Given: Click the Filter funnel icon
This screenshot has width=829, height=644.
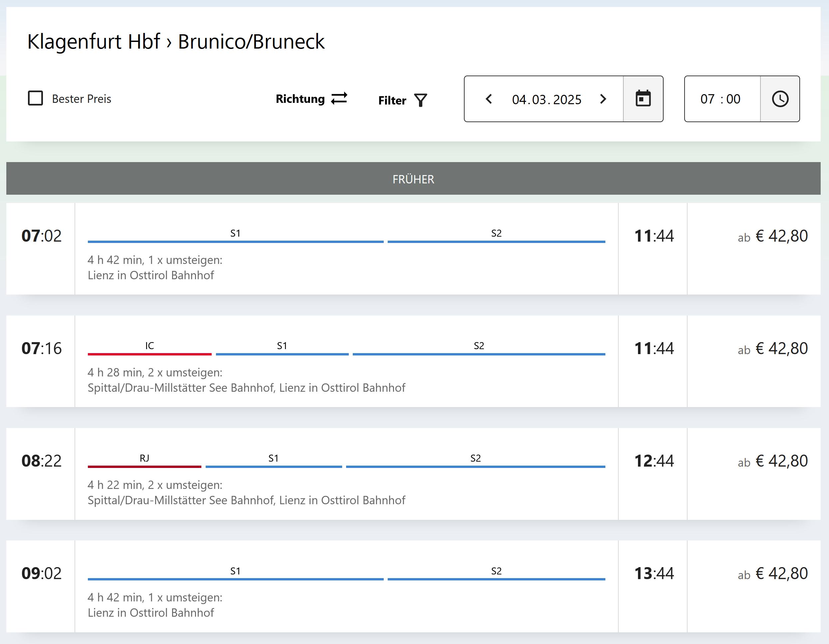Looking at the screenshot, I should [421, 100].
